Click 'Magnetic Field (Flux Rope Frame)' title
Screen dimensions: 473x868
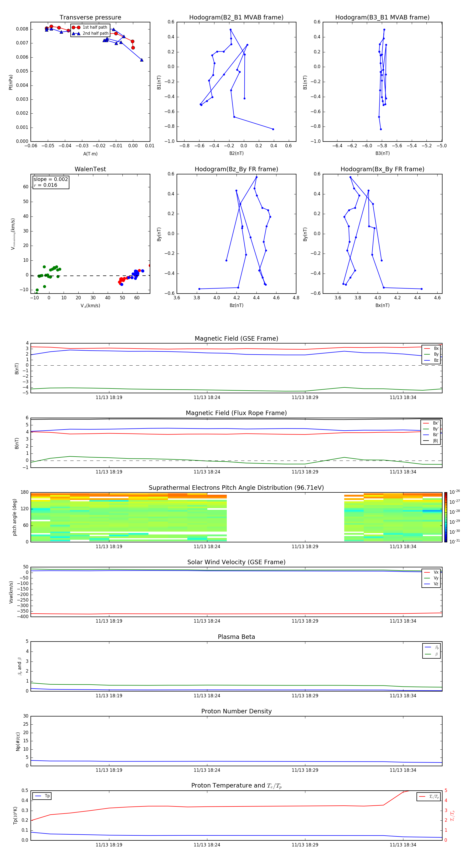pyautogui.click(x=236, y=413)
